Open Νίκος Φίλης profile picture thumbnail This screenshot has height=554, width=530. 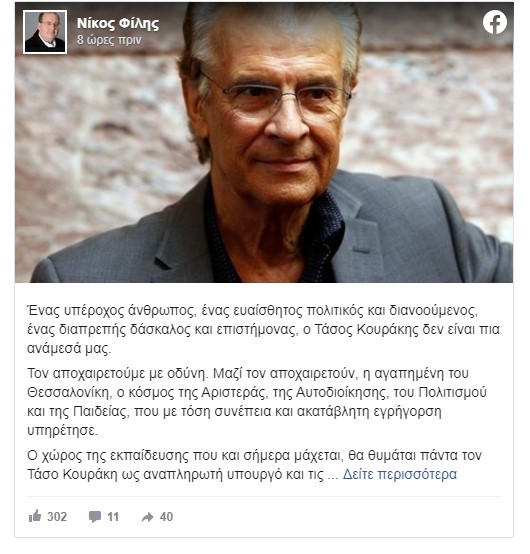point(45,32)
